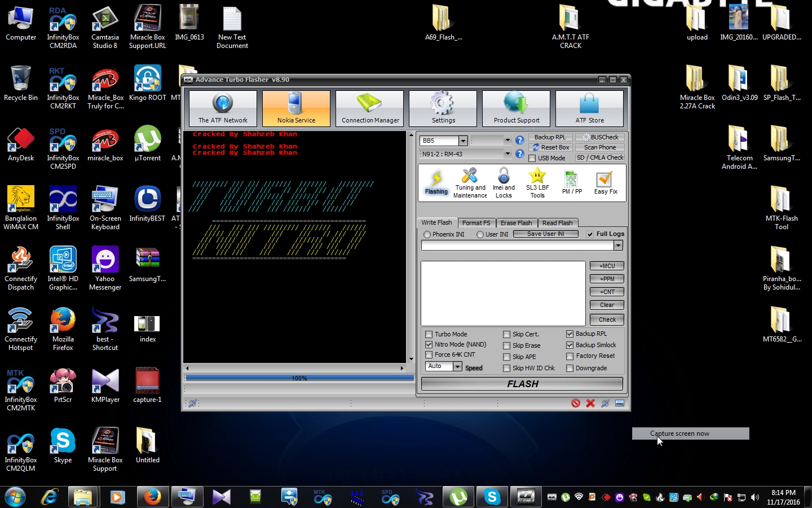
Task: Open the Settings gear in ATF toolbar
Action: 443,108
